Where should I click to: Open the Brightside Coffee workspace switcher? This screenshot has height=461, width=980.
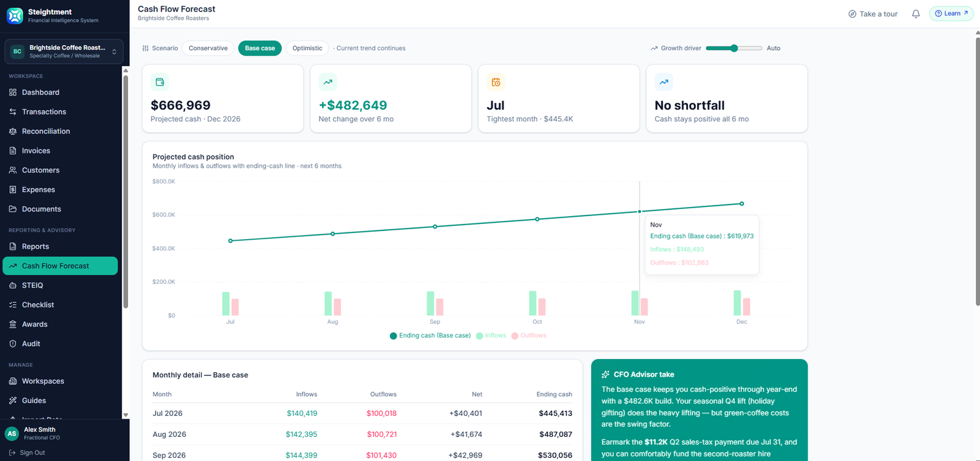[x=64, y=52]
